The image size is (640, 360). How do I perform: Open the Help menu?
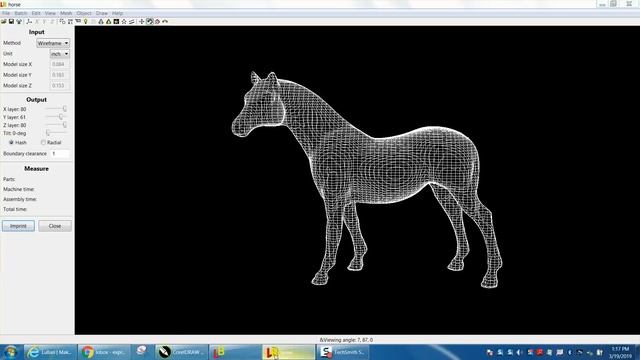pos(117,13)
